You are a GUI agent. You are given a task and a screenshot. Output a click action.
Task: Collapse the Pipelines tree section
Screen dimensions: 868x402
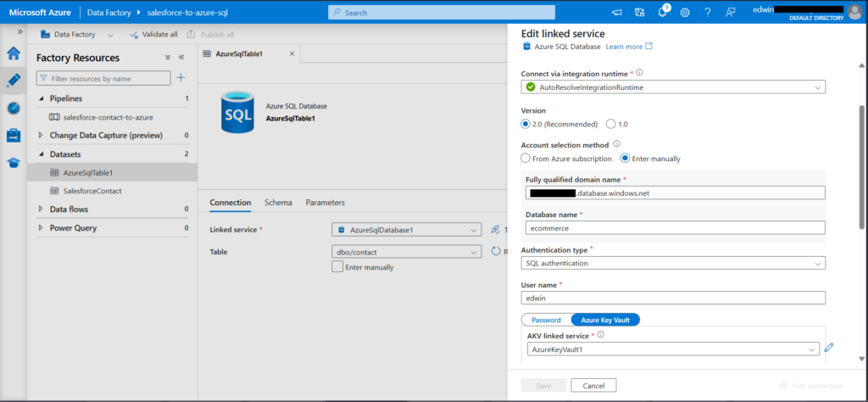(x=40, y=98)
